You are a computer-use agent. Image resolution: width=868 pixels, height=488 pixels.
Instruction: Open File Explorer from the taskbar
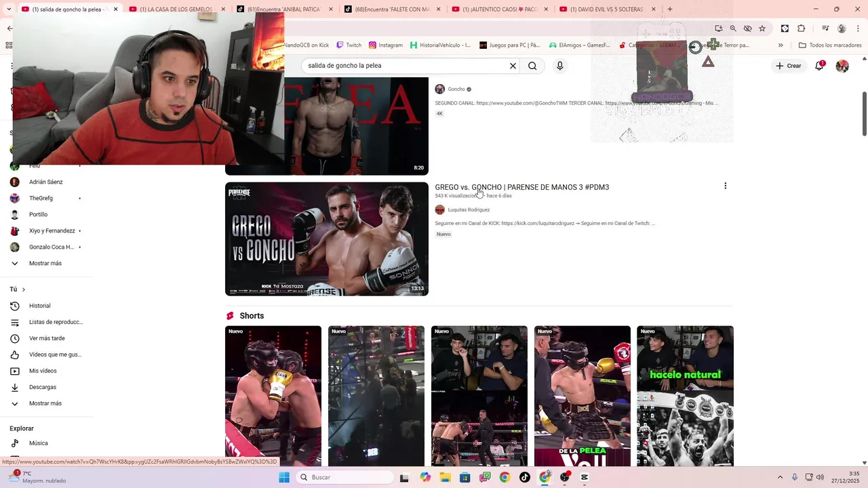click(445, 477)
